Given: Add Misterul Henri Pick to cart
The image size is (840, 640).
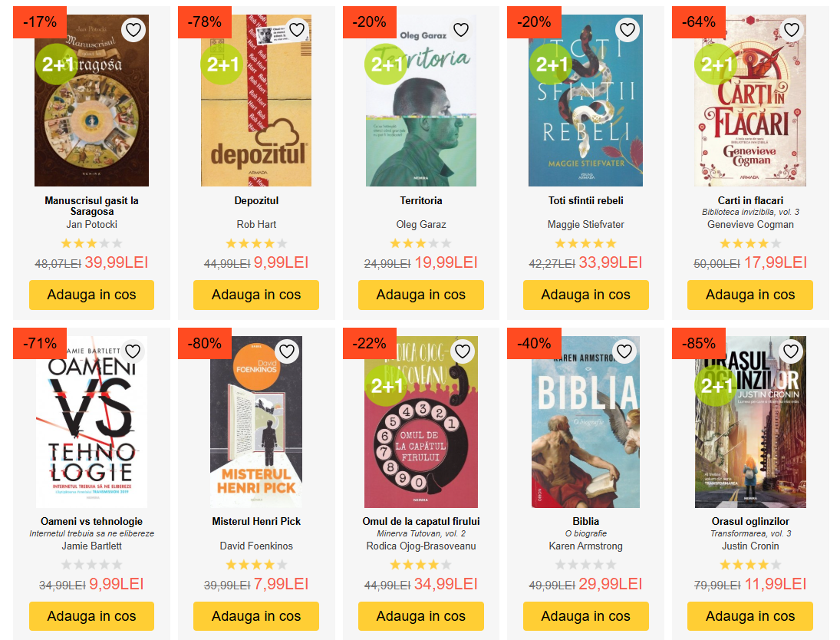Looking at the screenshot, I should tap(256, 616).
